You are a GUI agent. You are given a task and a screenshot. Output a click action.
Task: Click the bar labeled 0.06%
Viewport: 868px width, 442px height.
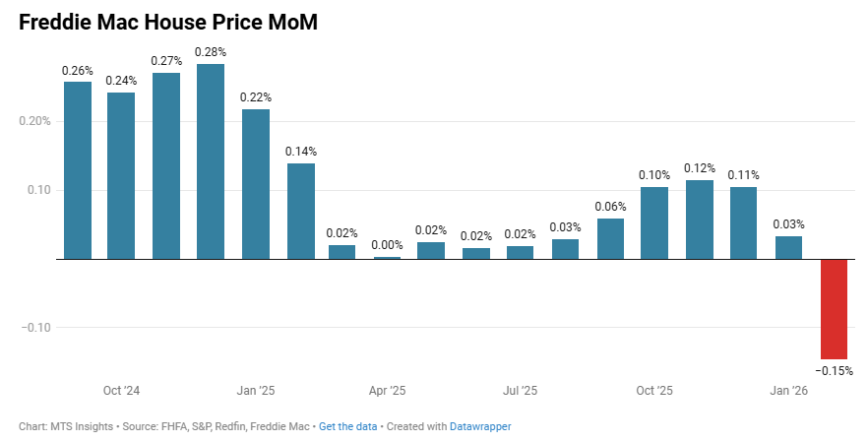coord(610,238)
